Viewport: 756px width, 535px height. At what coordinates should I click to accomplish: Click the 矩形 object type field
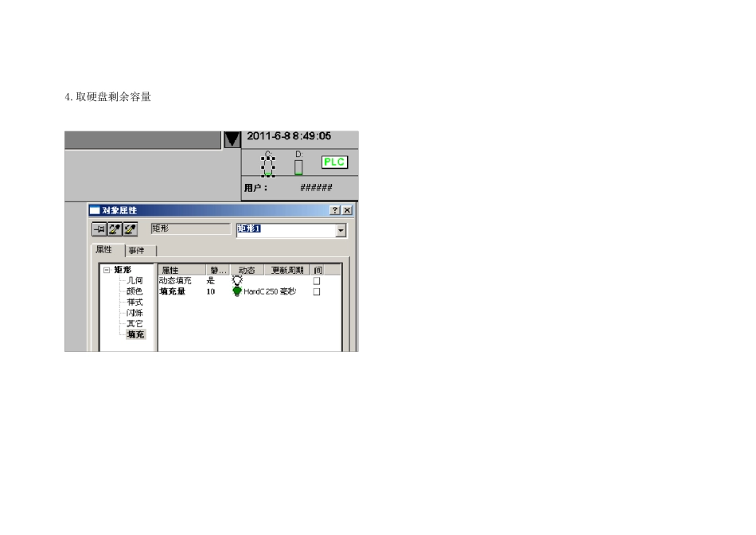(x=190, y=228)
